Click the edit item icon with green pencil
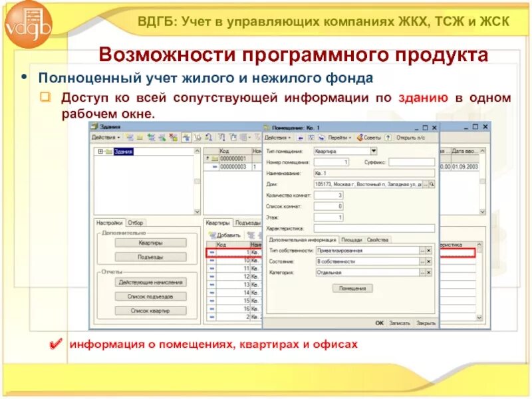This screenshot has width=532, height=399. tap(162, 138)
